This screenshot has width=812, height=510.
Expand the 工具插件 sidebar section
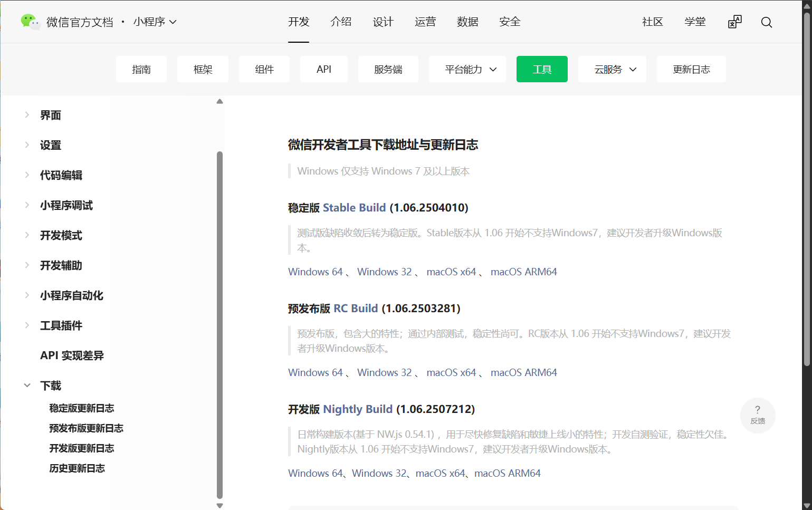tap(27, 325)
